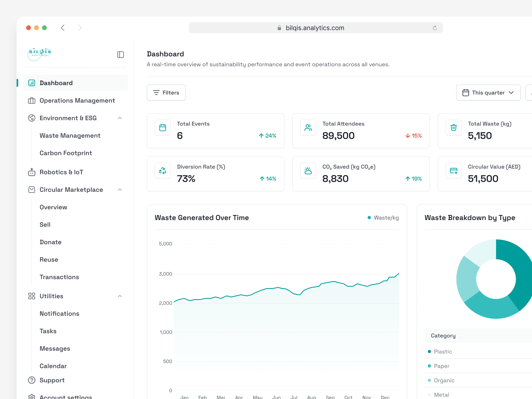The image size is (532, 399).
Task: Click the Total Events calendar icon
Action: 163,128
